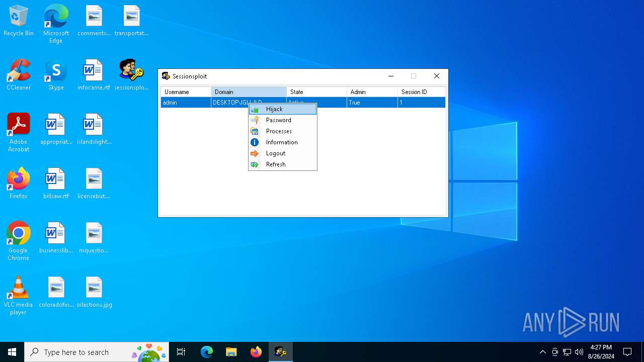
Task: Select Hijack in the context menu
Action: (x=283, y=109)
